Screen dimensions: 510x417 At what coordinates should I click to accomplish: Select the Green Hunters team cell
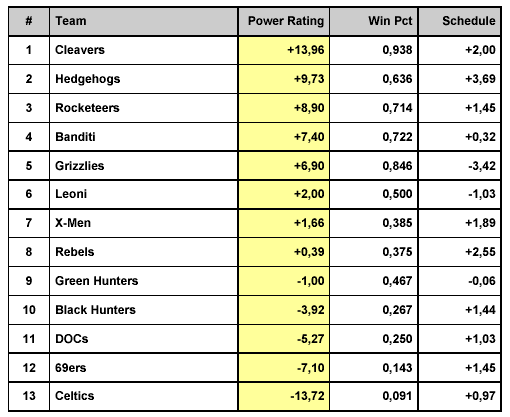pos(144,281)
